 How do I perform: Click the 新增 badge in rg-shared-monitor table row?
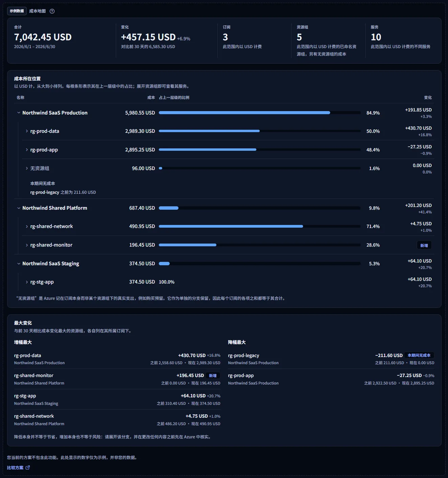[x=424, y=245]
